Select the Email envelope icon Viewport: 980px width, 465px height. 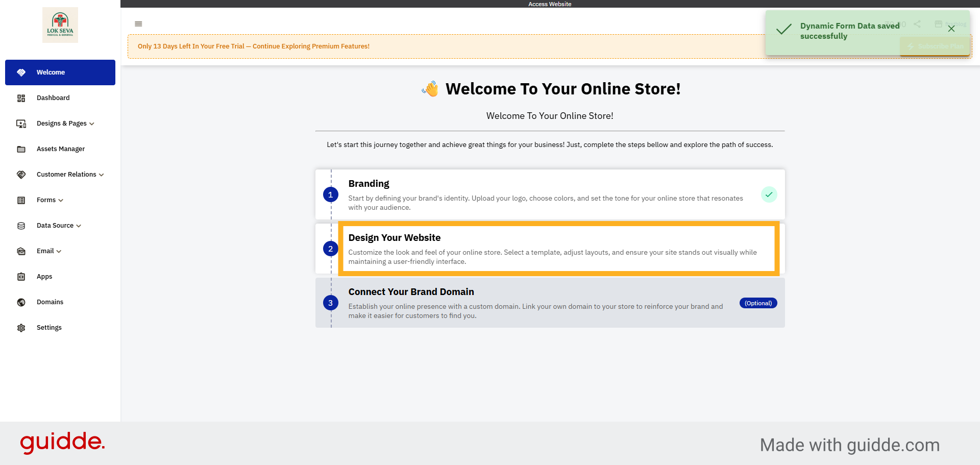[x=21, y=251]
